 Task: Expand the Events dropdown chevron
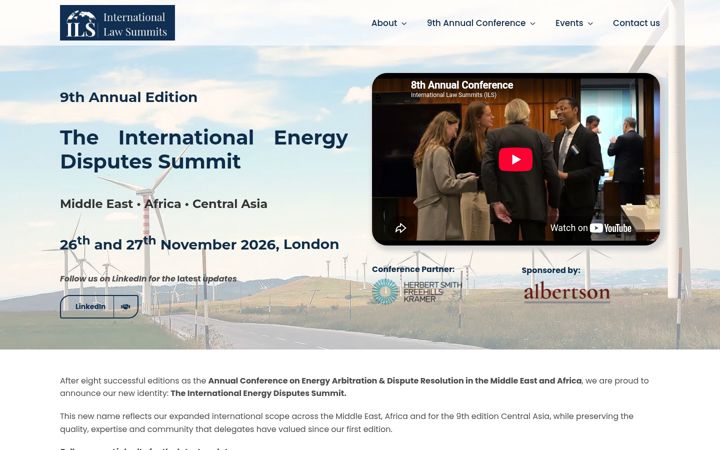point(590,23)
